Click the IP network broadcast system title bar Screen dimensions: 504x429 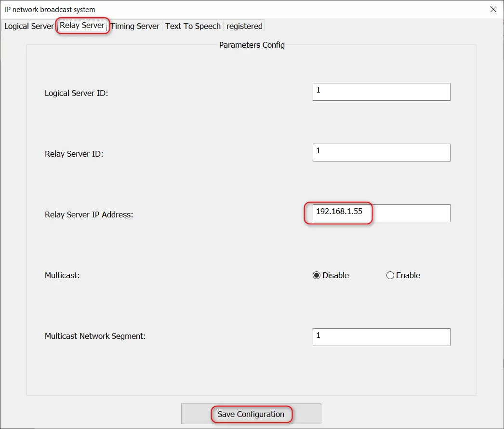point(241,9)
